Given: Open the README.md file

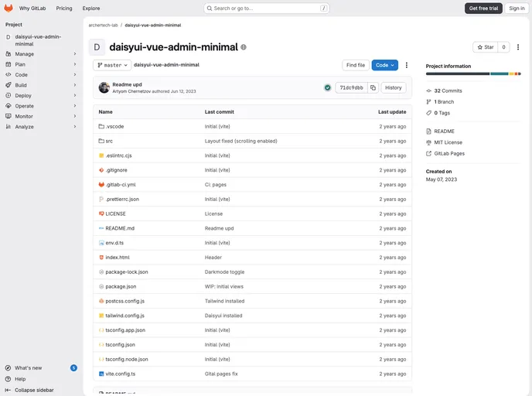Looking at the screenshot, I should 120,228.
